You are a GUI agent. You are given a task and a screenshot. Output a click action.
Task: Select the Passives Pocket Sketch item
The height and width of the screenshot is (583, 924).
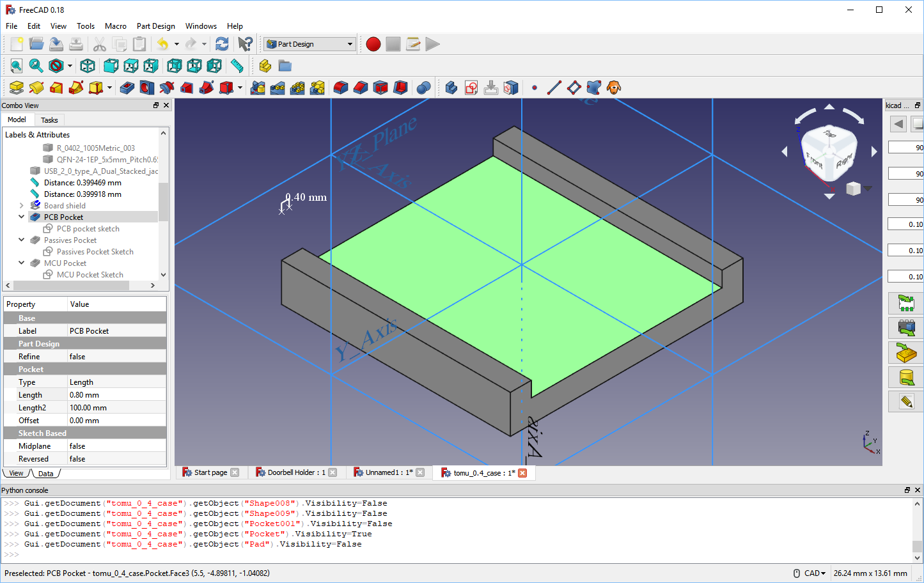(95, 252)
